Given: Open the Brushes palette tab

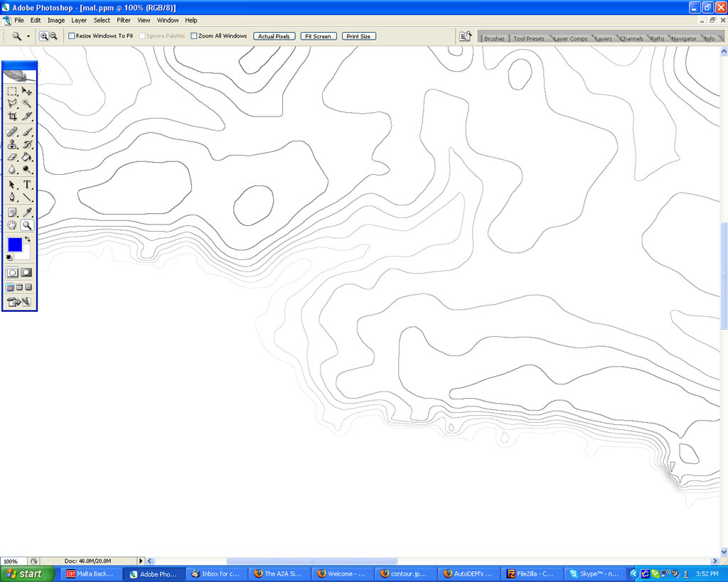Looking at the screenshot, I should [x=494, y=38].
